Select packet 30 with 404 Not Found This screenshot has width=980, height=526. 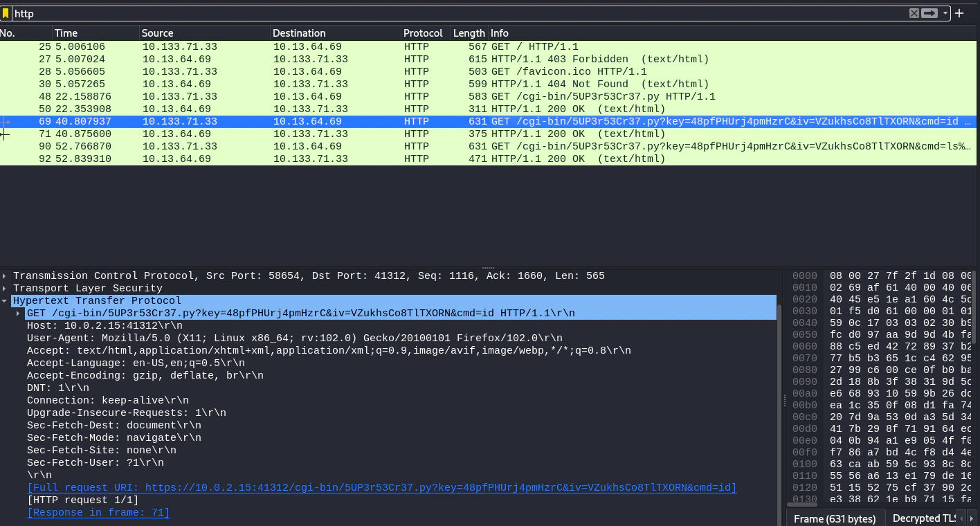click(x=488, y=84)
